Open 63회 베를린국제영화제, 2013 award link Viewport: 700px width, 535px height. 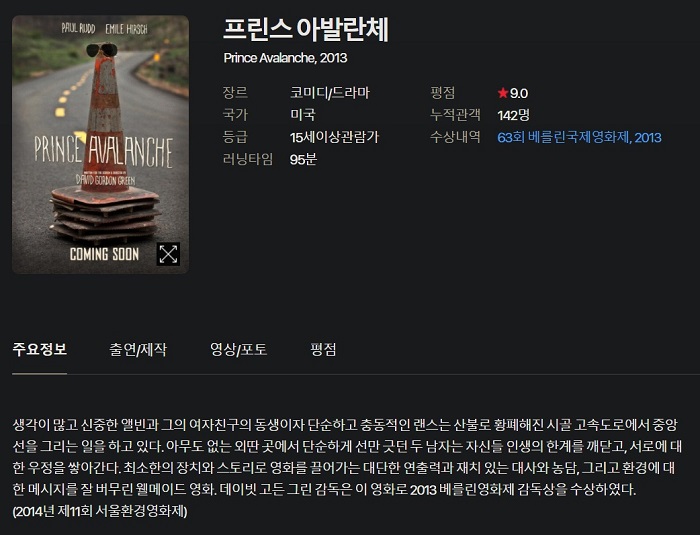tap(579, 137)
